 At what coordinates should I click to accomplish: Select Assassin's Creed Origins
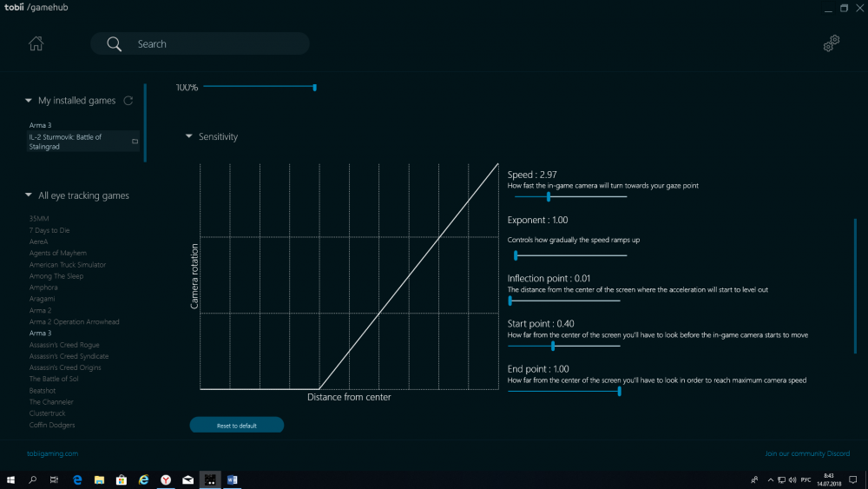65,367
